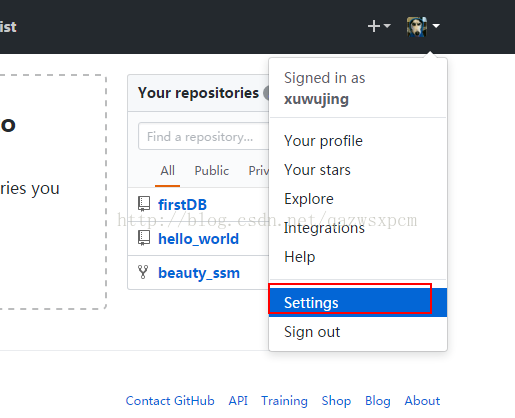Open the About footer link
Image resolution: width=515 pixels, height=418 pixels.
click(422, 401)
